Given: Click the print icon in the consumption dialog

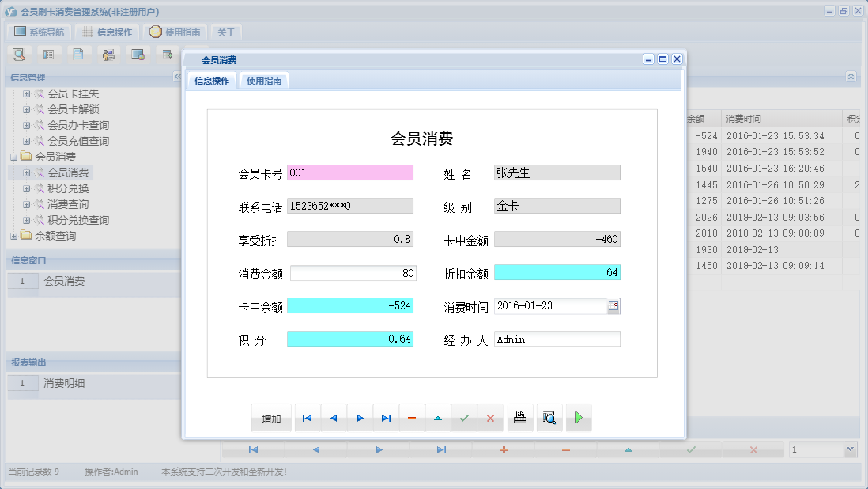Looking at the screenshot, I should (519, 417).
